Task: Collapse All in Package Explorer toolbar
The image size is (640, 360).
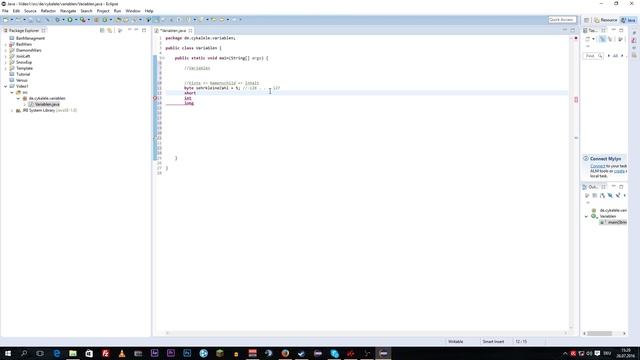Action: click(102, 31)
